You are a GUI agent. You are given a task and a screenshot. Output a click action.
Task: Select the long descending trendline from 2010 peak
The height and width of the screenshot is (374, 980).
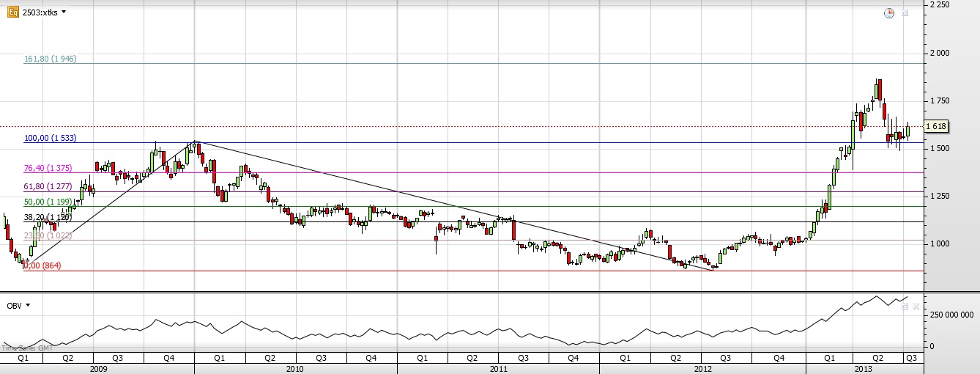(x=454, y=205)
